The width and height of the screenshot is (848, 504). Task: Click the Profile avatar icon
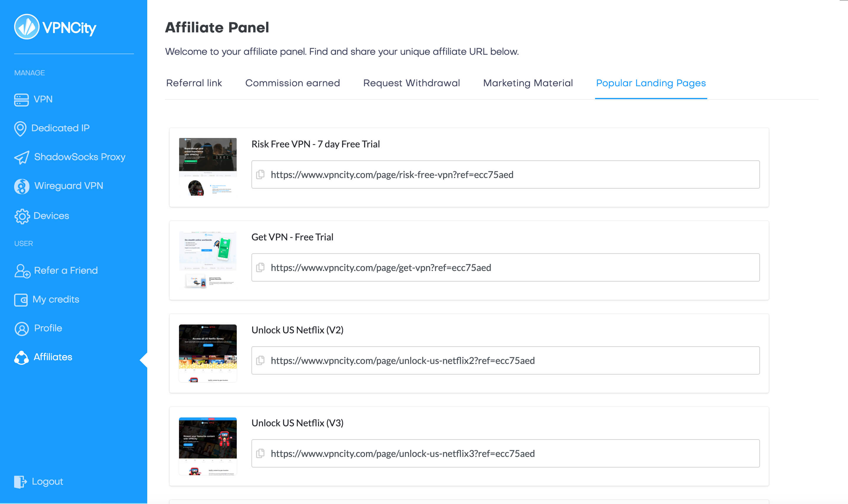(22, 329)
